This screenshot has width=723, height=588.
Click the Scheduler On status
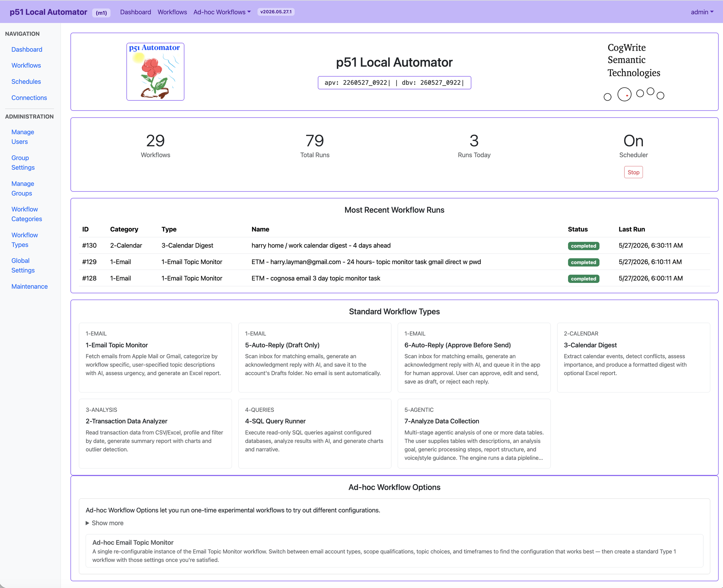point(633,146)
